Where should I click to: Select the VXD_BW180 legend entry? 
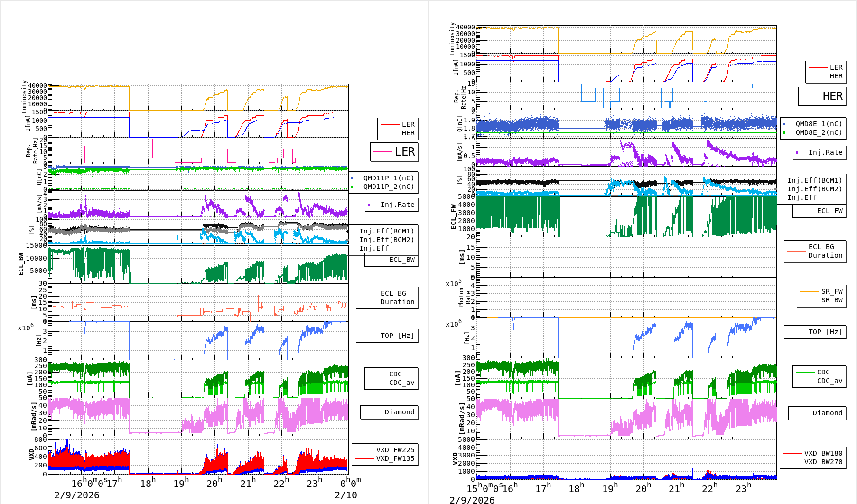(x=813, y=454)
